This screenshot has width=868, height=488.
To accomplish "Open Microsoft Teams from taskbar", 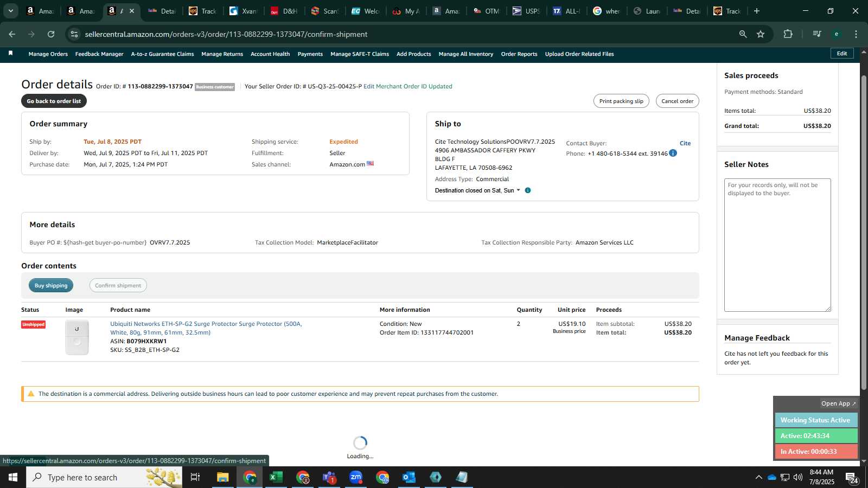I will 329,477.
